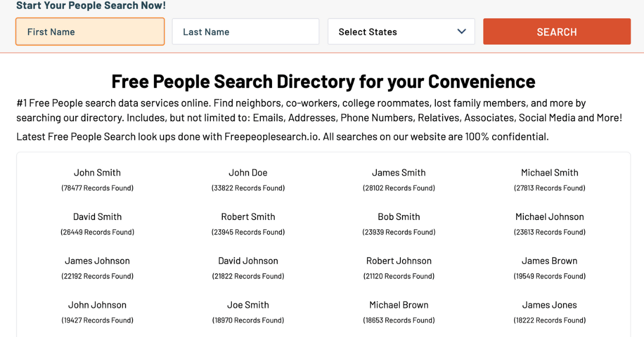The width and height of the screenshot is (644, 337).
Task: Click the SEARCH button
Action: 557,31
